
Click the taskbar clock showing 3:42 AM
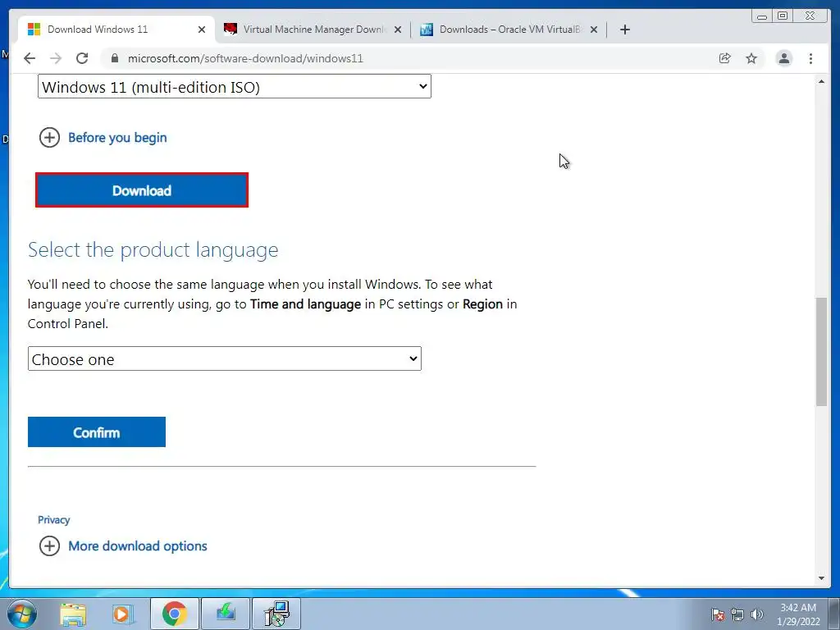[x=798, y=614]
